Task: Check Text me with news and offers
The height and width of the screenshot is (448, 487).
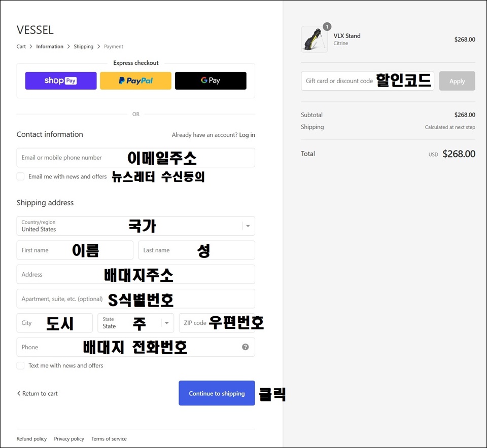Action: pos(20,365)
